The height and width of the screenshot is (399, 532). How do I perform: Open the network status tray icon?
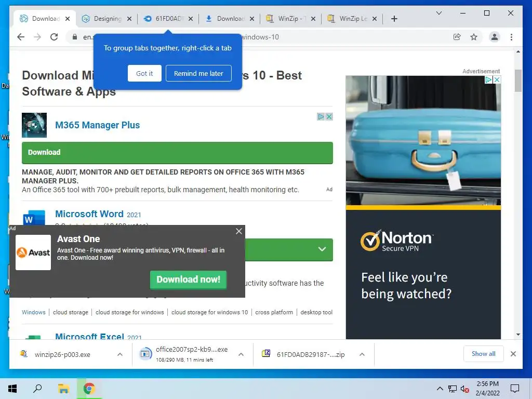pos(453,389)
